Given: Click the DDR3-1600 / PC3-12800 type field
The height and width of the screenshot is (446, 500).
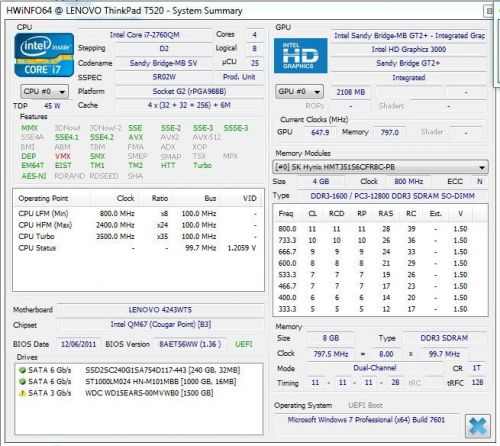Looking at the screenshot, I should click(x=392, y=196).
